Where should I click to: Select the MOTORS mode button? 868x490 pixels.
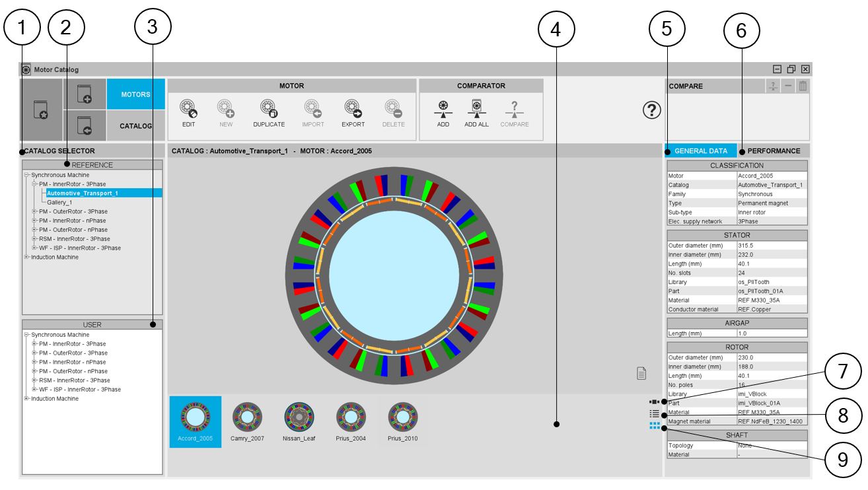(135, 94)
